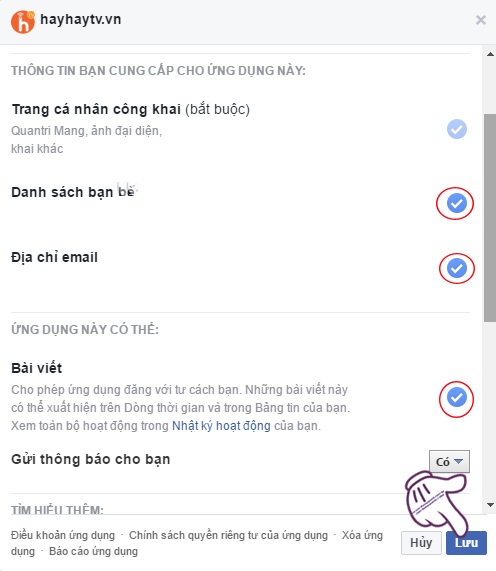
Task: Click the hayhaytv.vn orange app logo
Action: pyautogui.click(x=23, y=22)
